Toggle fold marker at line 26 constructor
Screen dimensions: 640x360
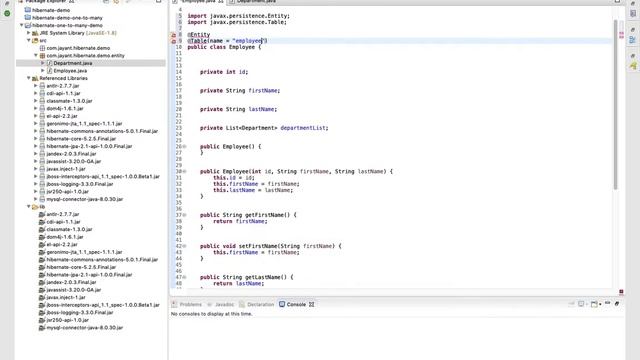[x=184, y=147]
